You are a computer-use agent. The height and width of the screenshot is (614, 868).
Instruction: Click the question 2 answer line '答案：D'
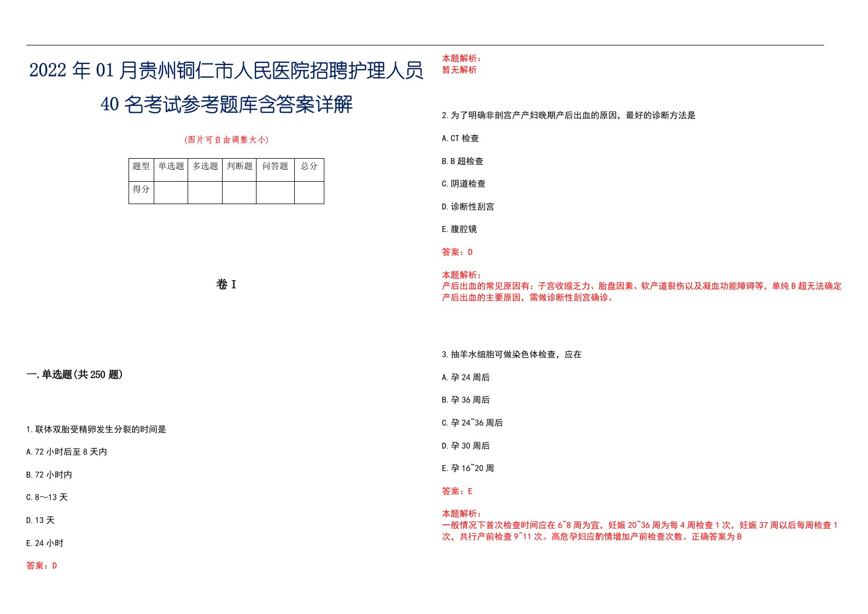click(457, 252)
